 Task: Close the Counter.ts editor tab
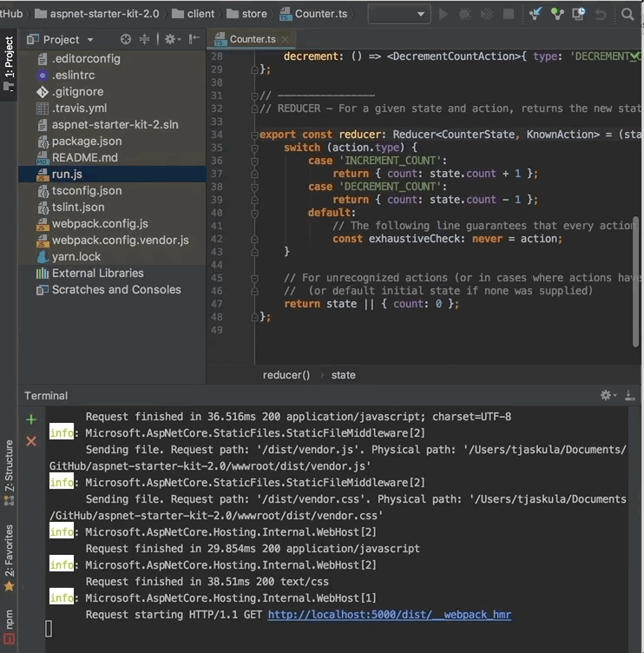click(285, 40)
